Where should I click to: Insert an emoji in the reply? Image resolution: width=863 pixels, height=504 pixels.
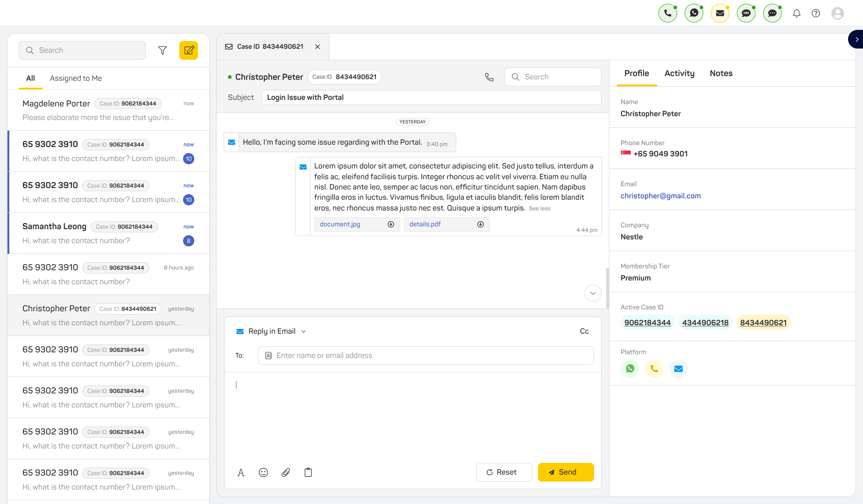[263, 472]
